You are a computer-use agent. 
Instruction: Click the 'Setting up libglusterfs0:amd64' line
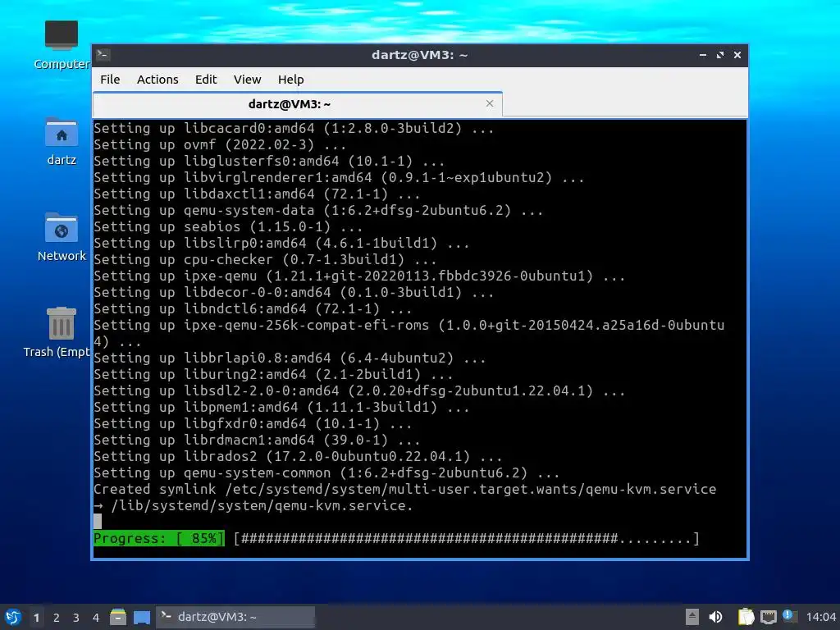(x=269, y=162)
